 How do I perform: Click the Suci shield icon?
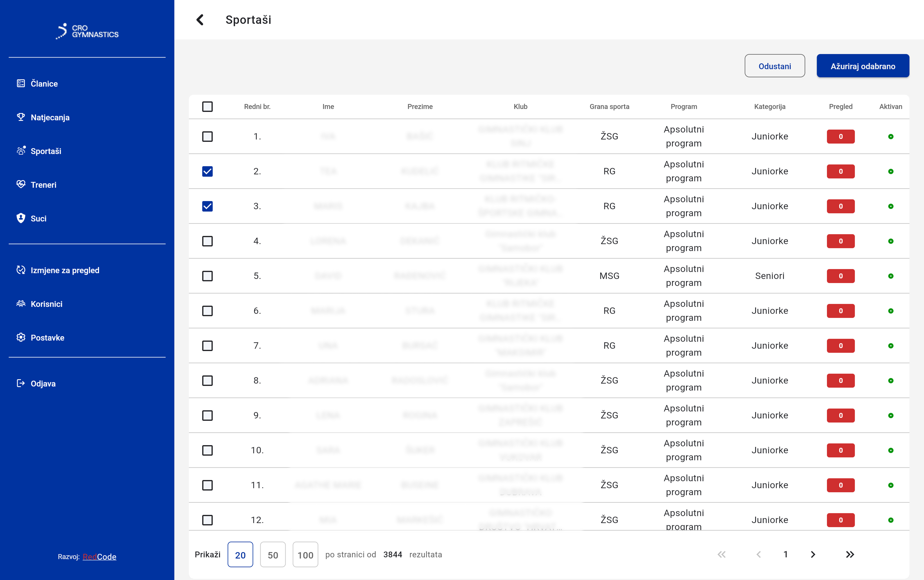click(21, 218)
